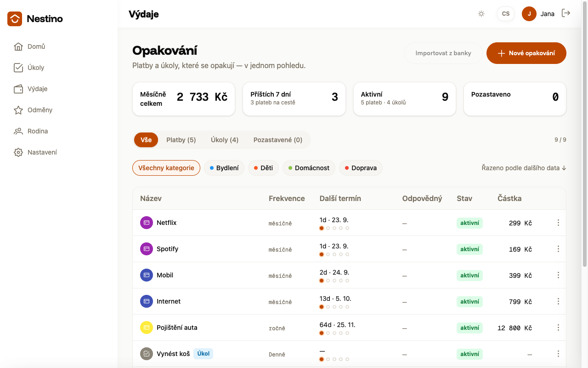Click the Nestino logo icon

tap(15, 19)
